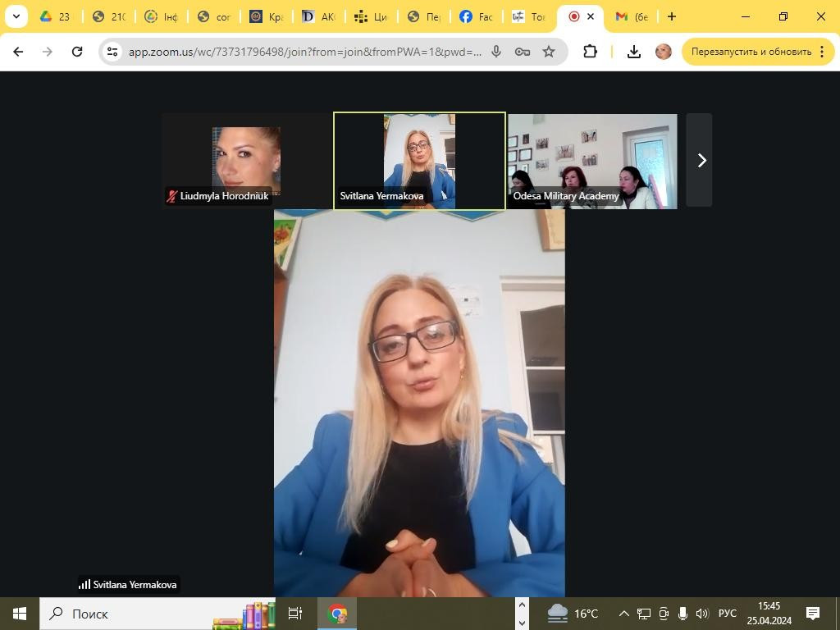Screen dimensions: 840x630
Task: Click the microphone tray icon
Action: click(683, 614)
